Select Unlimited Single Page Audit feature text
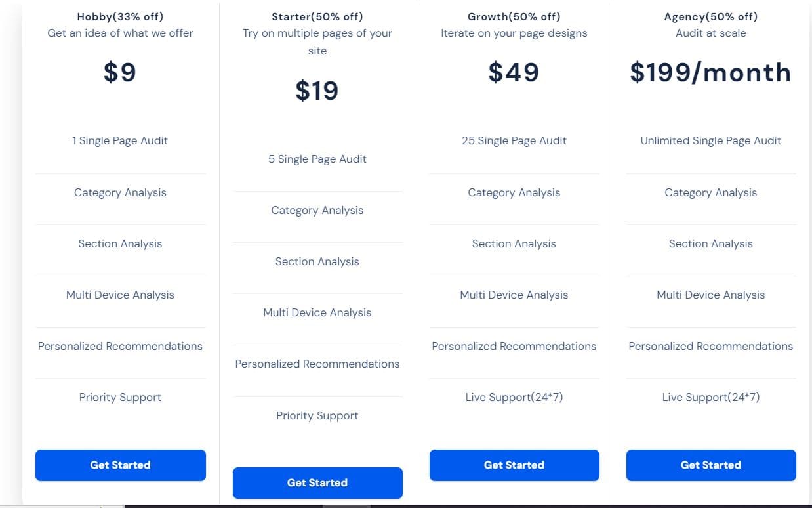 710,140
